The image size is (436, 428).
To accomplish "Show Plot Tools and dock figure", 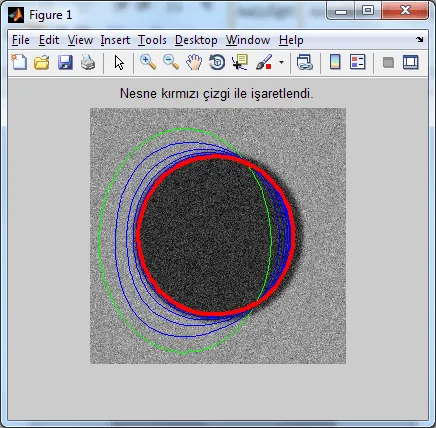I will point(411,62).
